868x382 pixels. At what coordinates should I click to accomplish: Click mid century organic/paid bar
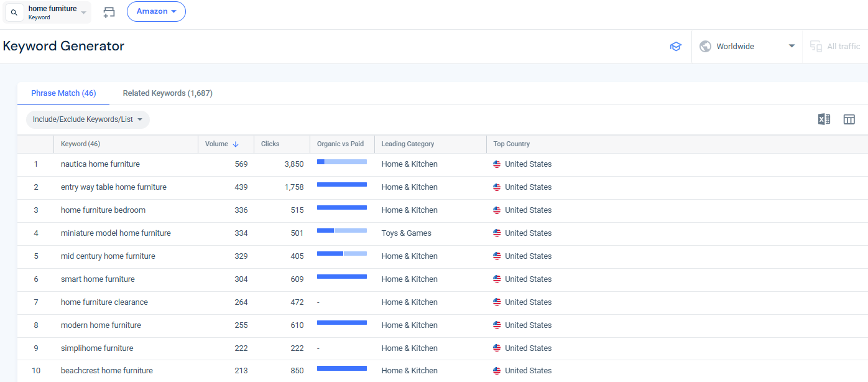point(342,254)
